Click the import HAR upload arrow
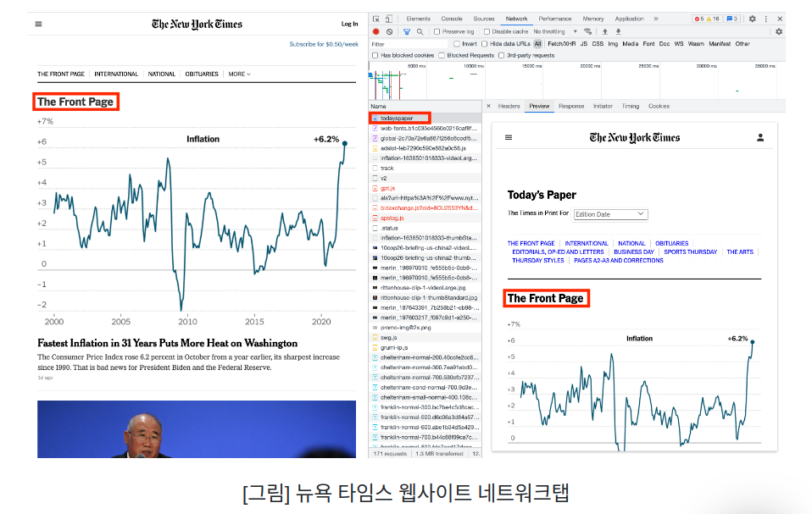Viewport: 812px width, 514px height. coord(605,31)
